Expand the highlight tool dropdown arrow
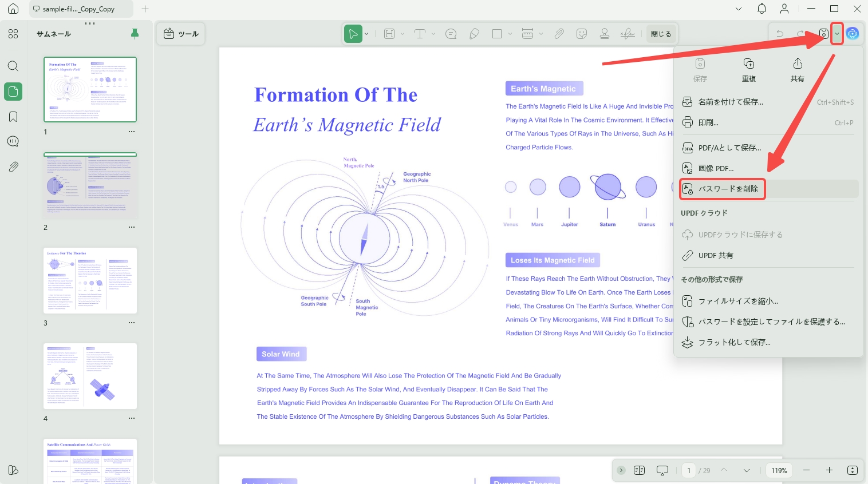 click(403, 34)
